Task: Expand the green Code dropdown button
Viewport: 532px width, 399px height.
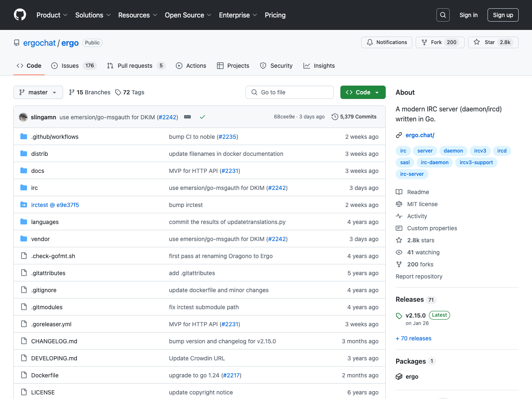Action: point(363,92)
